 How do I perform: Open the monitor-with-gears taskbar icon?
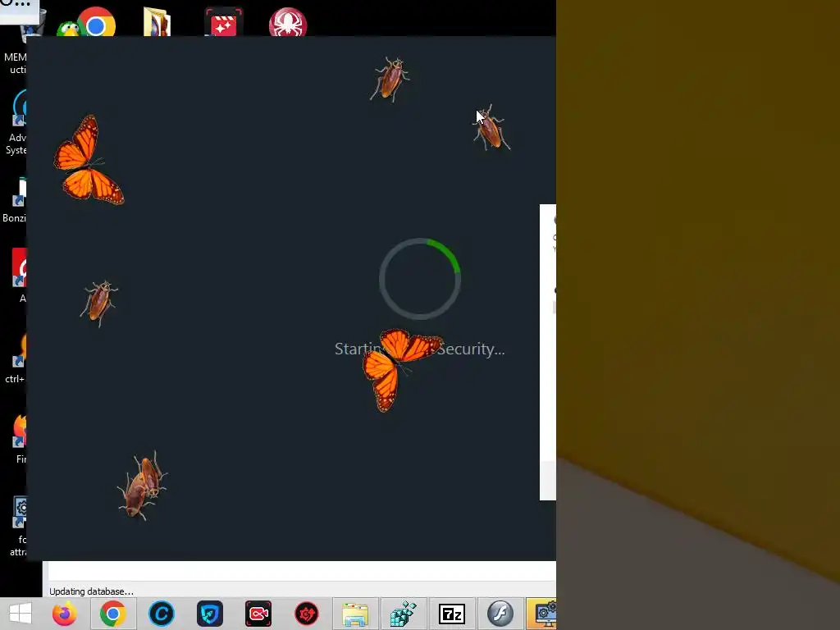543,614
